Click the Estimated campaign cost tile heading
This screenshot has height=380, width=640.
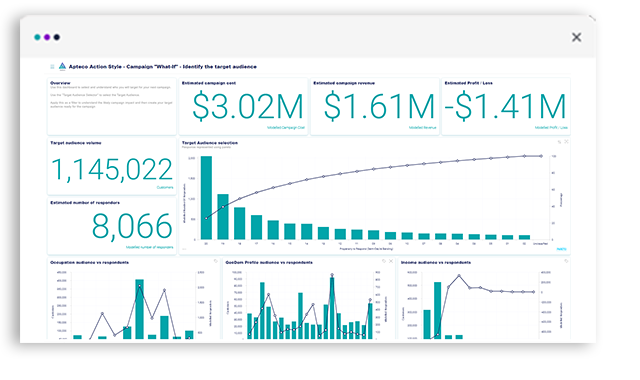click(209, 83)
